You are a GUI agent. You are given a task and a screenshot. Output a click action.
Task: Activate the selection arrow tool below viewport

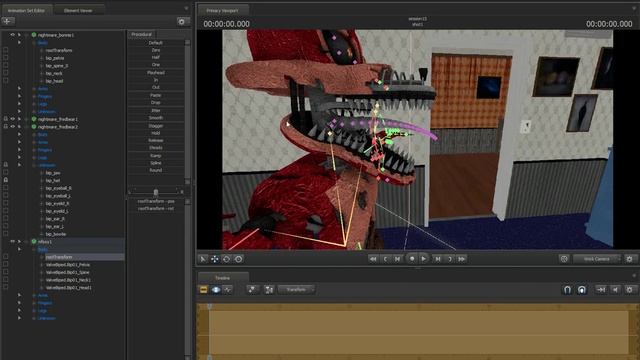(203, 259)
